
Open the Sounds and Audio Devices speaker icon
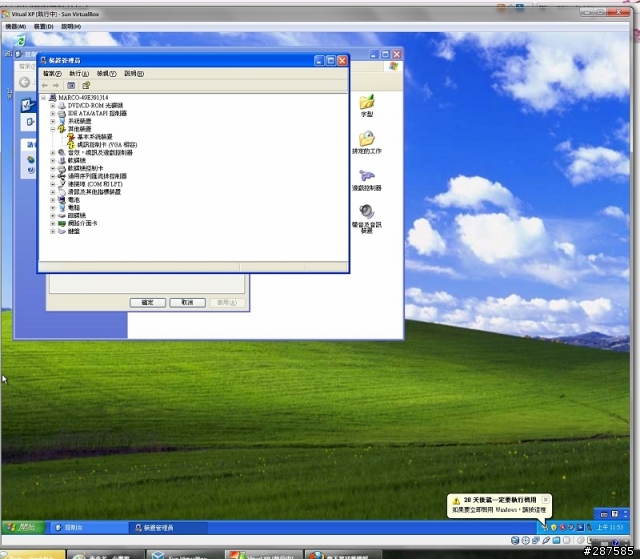tap(367, 212)
